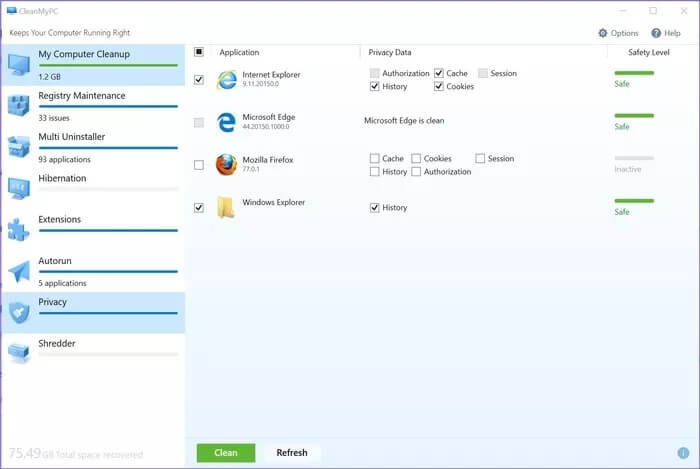Enable Firefox Cookies checkbox
700x469 pixels.
click(x=416, y=158)
